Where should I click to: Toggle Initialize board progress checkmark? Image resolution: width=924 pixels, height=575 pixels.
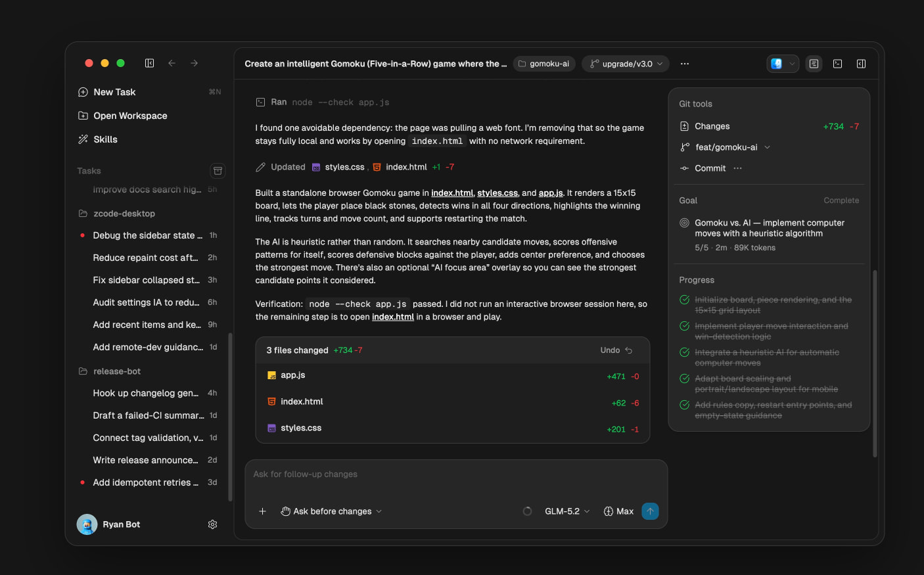pos(684,300)
